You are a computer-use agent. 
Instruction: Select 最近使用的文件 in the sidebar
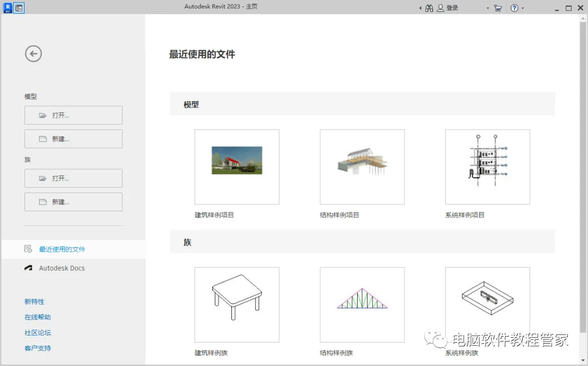[x=73, y=249]
